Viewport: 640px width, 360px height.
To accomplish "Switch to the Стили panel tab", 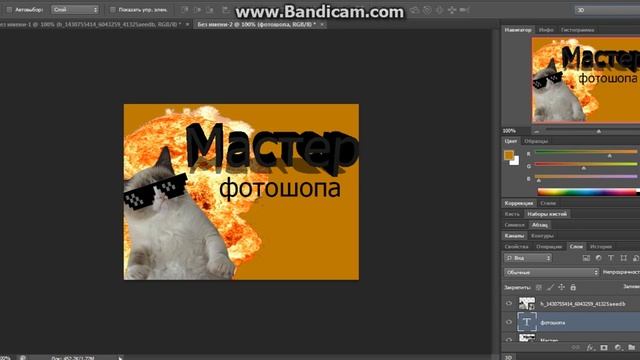I will (548, 203).
